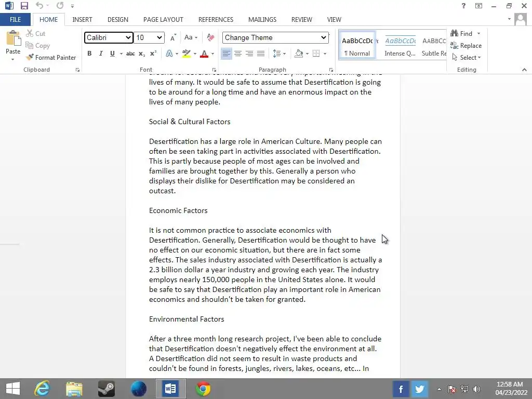Open Font dialog launcher
The image size is (532, 399).
[214, 70]
